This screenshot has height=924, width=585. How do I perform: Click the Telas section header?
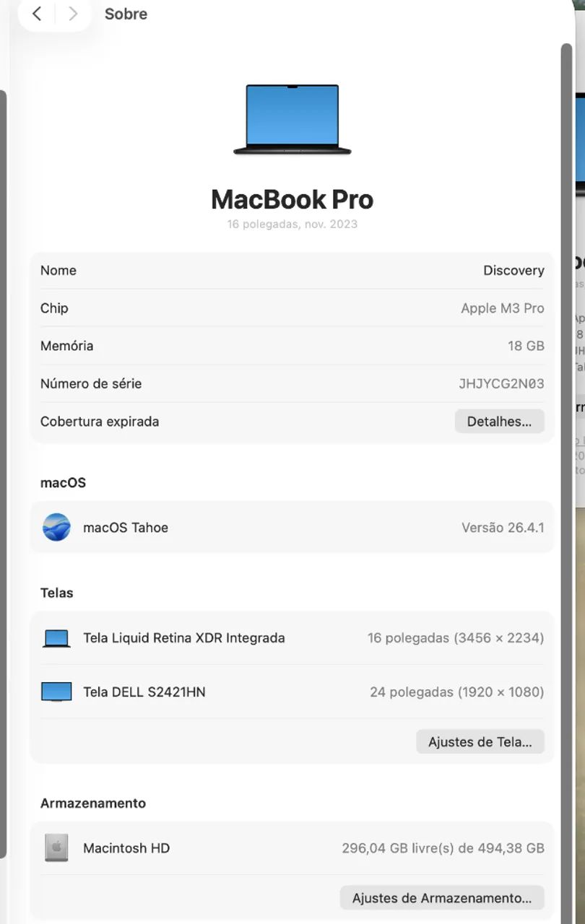pyautogui.click(x=57, y=593)
